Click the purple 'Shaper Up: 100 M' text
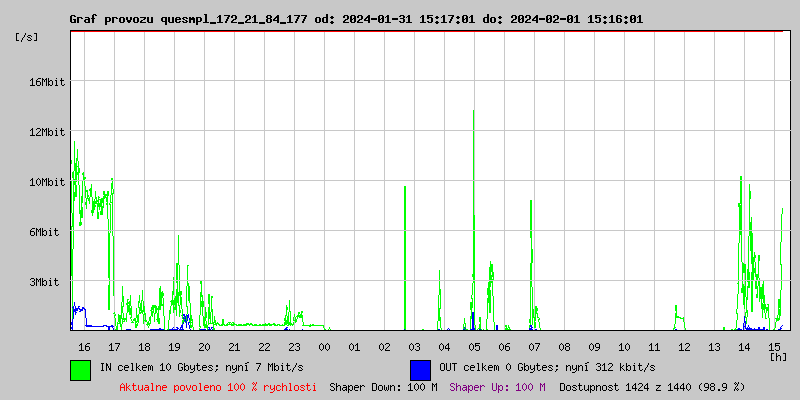 tap(497, 387)
